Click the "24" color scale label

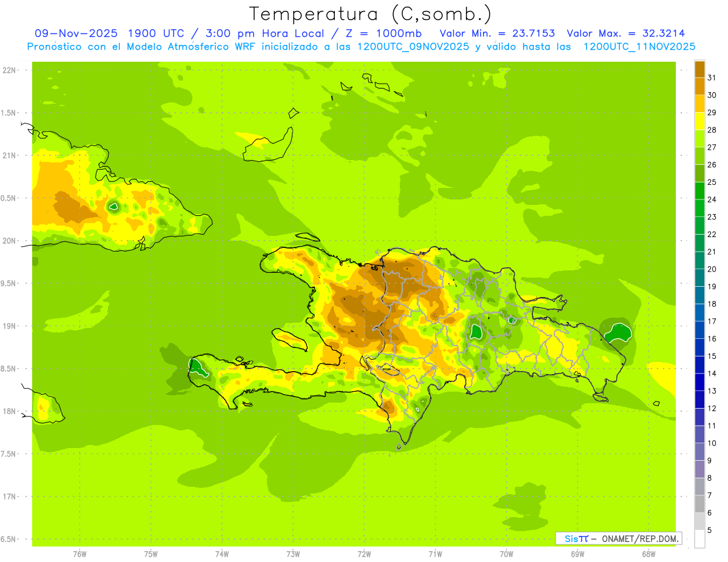coord(712,199)
